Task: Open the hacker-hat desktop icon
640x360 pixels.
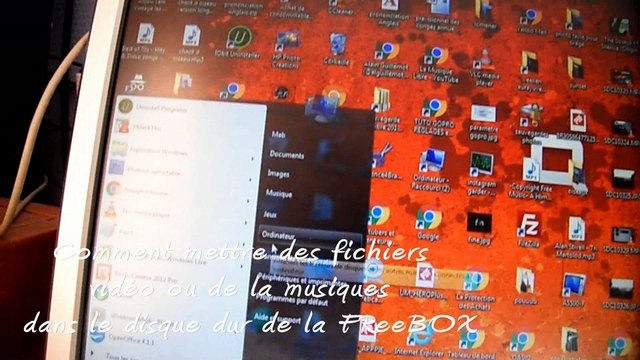Action: pos(136,83)
